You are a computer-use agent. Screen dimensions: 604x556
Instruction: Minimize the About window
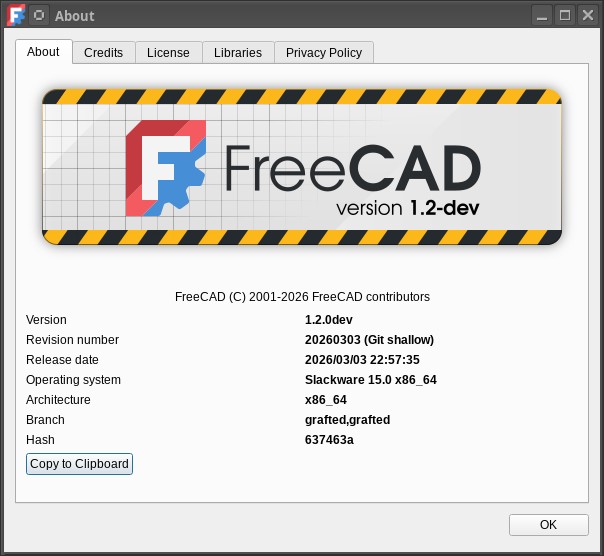[541, 15]
